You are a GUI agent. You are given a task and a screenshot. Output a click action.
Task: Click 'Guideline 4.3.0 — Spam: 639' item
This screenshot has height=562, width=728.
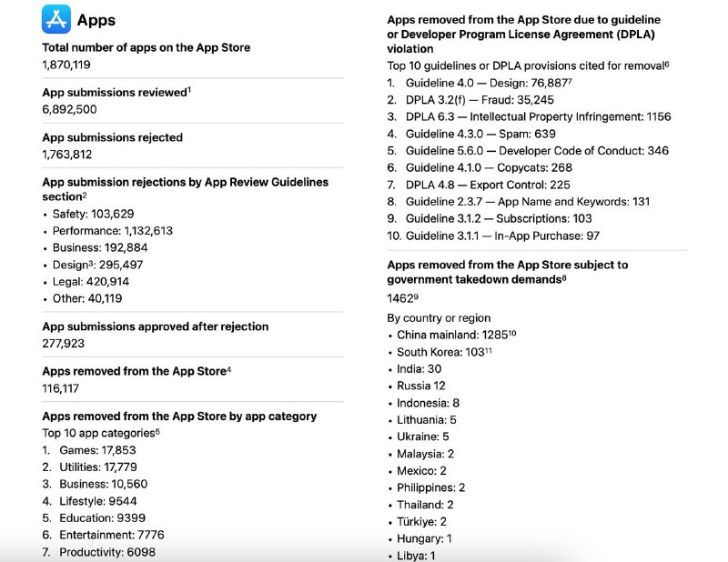pyautogui.click(x=471, y=134)
